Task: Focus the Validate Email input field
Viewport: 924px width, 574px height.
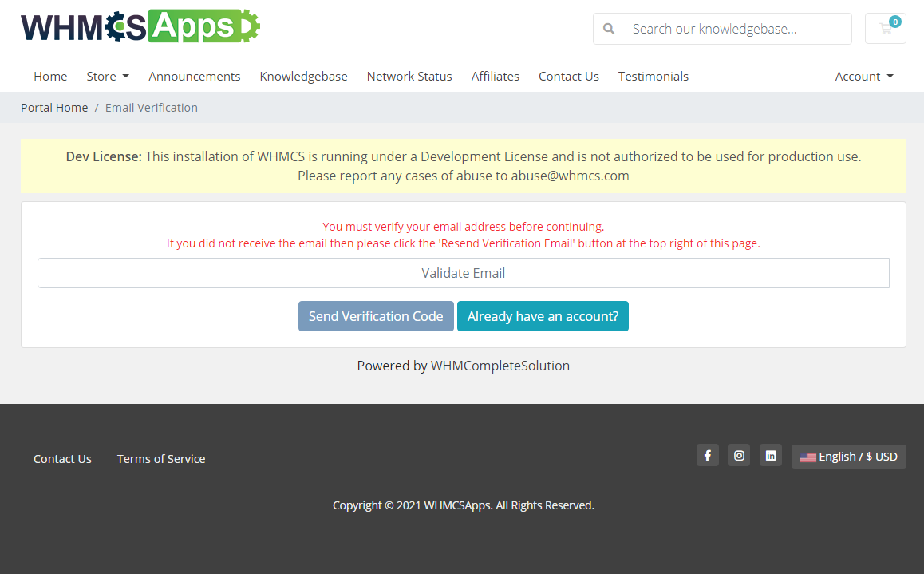Action: (463, 273)
